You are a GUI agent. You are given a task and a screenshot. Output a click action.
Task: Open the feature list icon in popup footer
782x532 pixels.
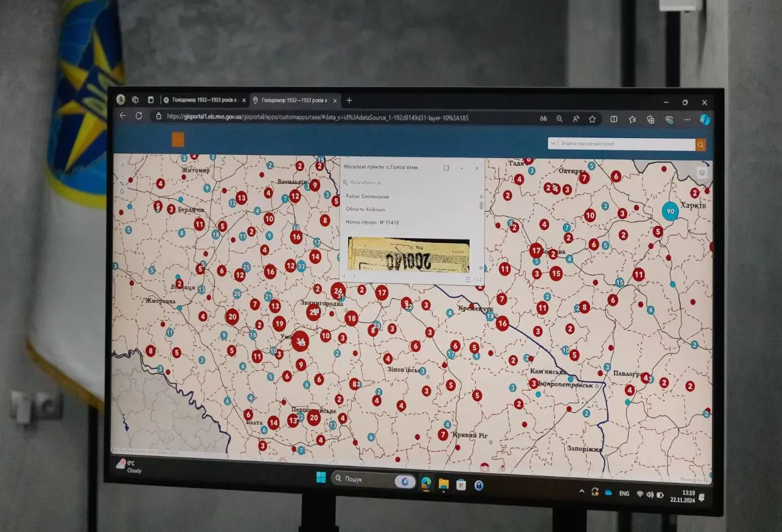click(x=468, y=279)
